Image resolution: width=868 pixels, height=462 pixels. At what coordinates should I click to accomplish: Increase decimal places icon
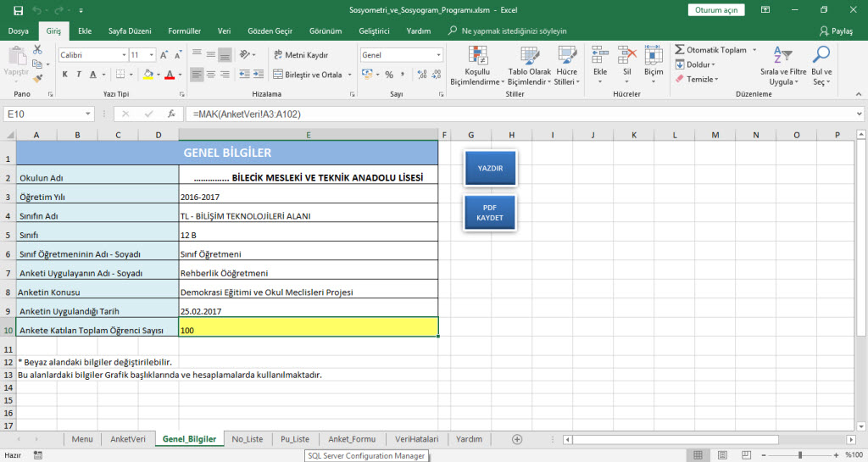coord(422,74)
